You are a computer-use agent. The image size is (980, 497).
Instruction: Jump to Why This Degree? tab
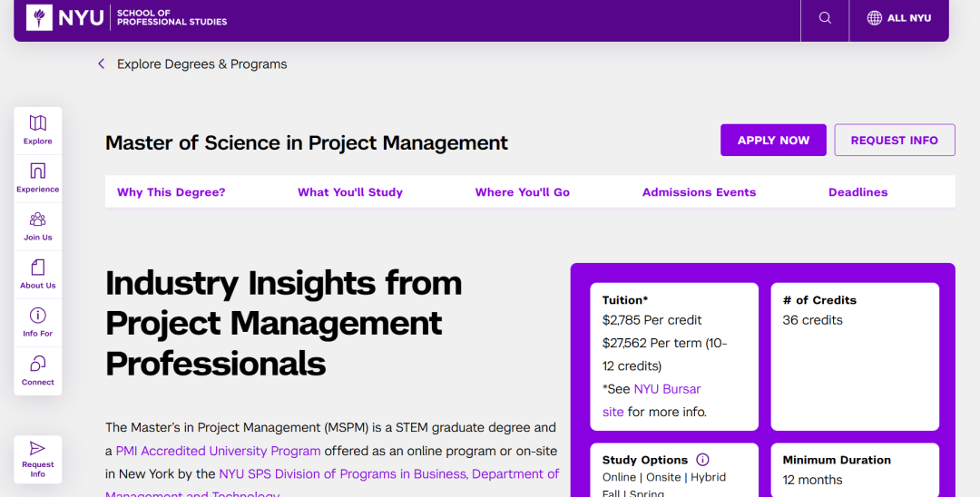(x=171, y=192)
